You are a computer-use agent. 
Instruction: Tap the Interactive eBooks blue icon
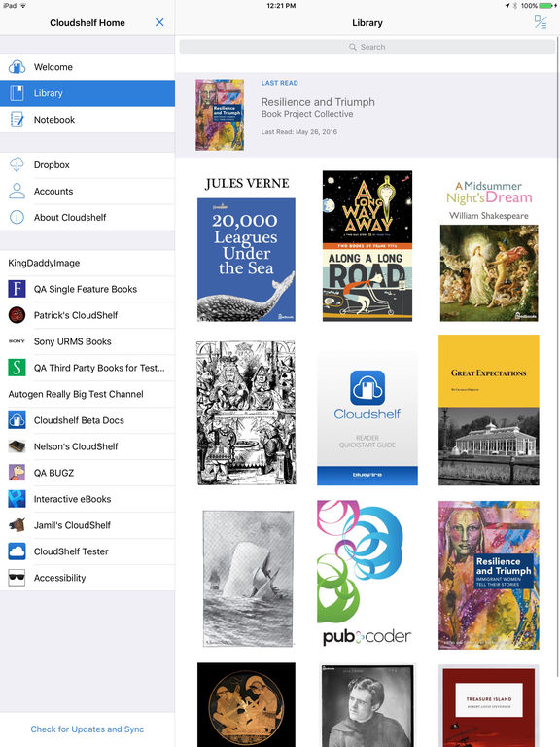[17, 499]
